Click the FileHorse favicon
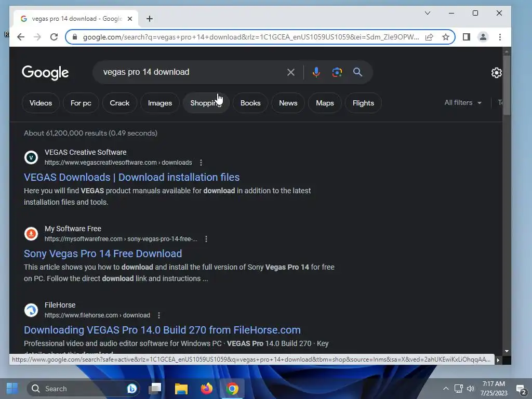Image resolution: width=532 pixels, height=399 pixels. (31, 310)
